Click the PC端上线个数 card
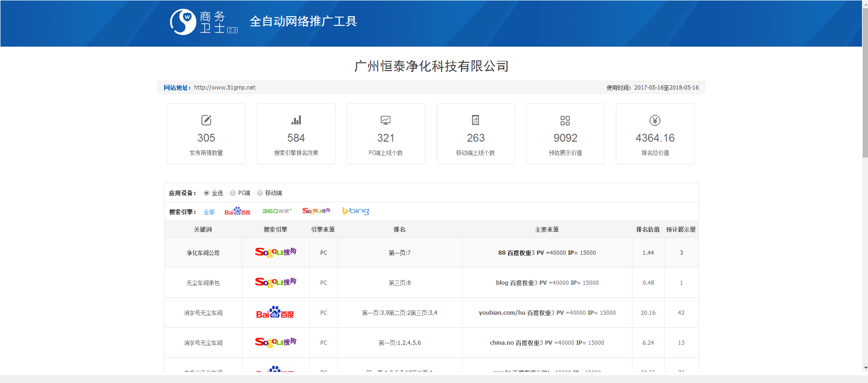The height and width of the screenshot is (383, 868). click(386, 134)
